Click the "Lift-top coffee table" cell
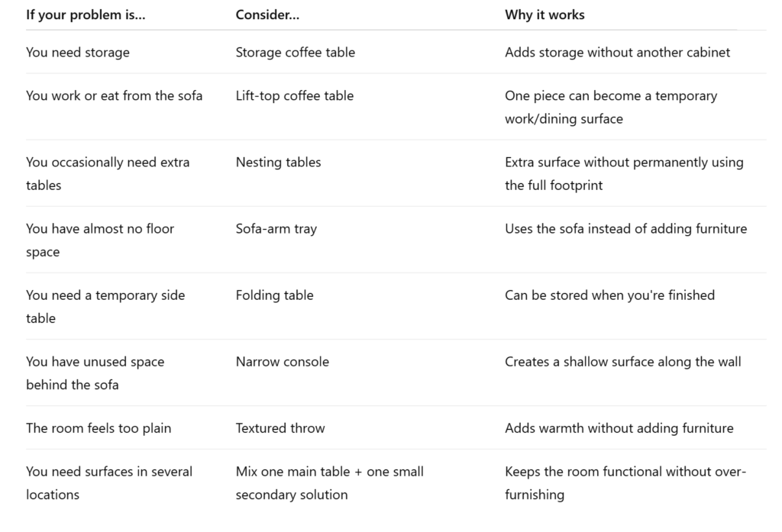This screenshot has width=782, height=532. pos(295,95)
